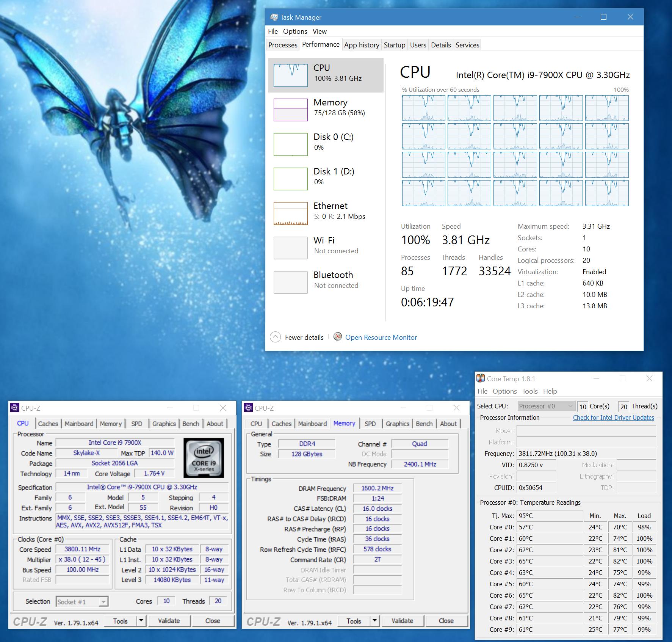Open Select CPU Processor #0 dropdown

pos(546,406)
